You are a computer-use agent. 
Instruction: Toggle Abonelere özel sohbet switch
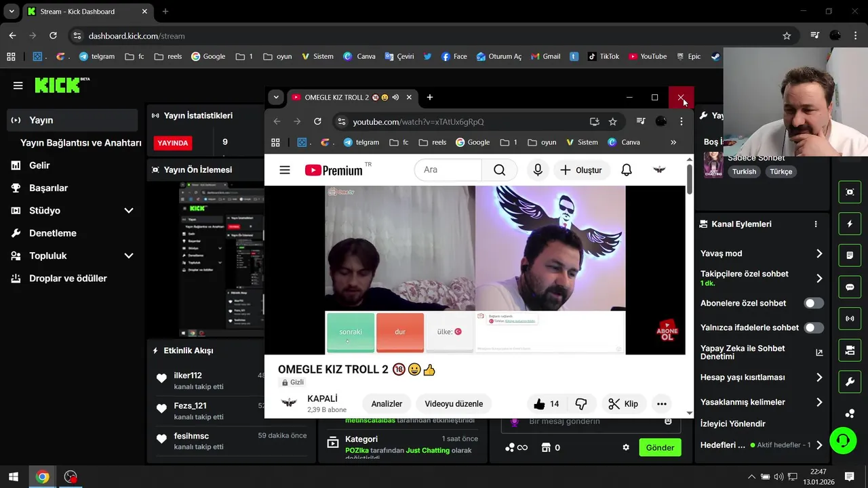point(814,303)
